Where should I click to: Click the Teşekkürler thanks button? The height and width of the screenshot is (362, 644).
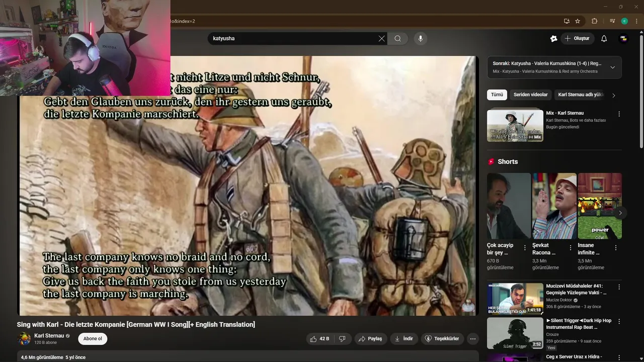coord(442,339)
